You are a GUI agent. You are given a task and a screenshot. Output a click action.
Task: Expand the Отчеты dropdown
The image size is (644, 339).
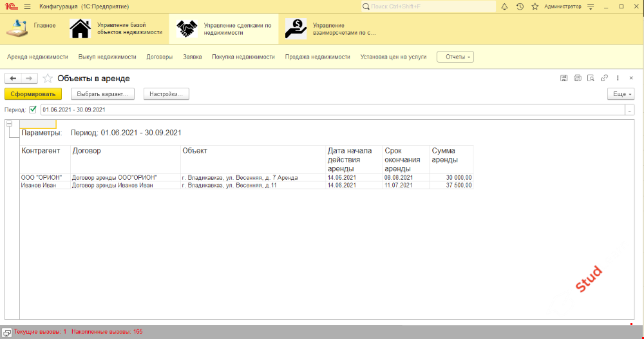pos(455,57)
